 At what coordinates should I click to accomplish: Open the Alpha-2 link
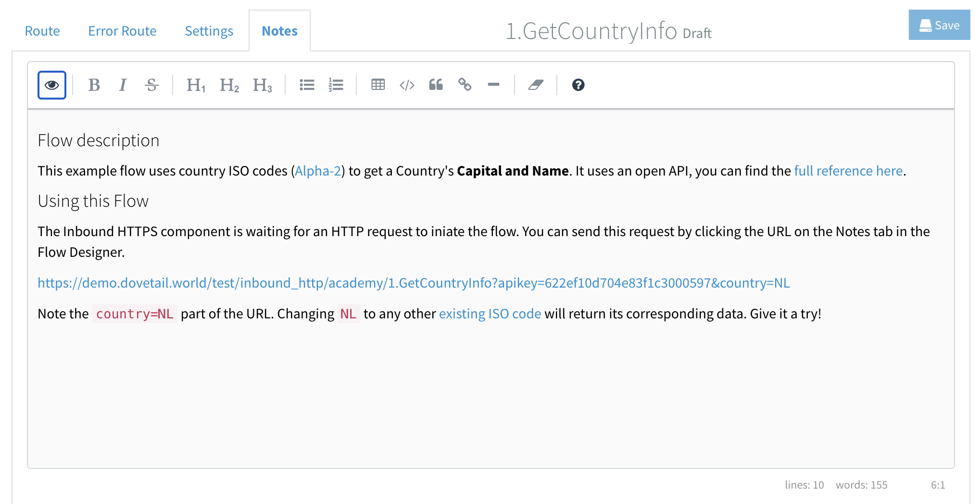point(318,171)
